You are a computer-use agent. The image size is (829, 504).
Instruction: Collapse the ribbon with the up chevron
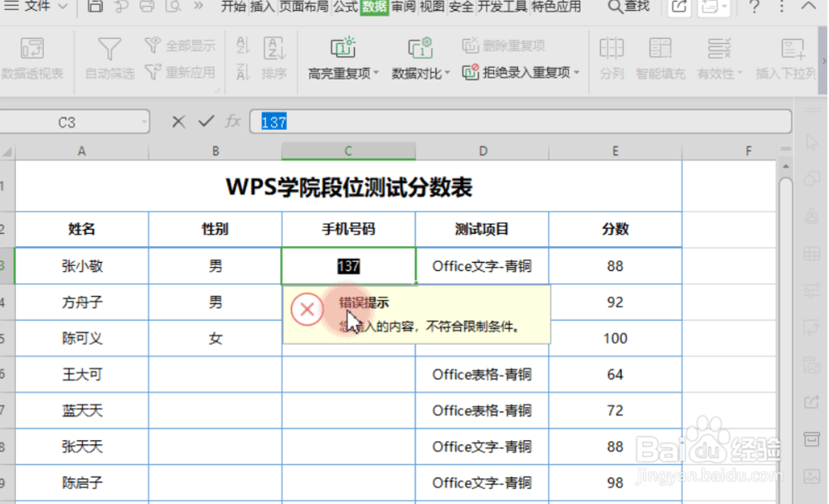point(808,6)
